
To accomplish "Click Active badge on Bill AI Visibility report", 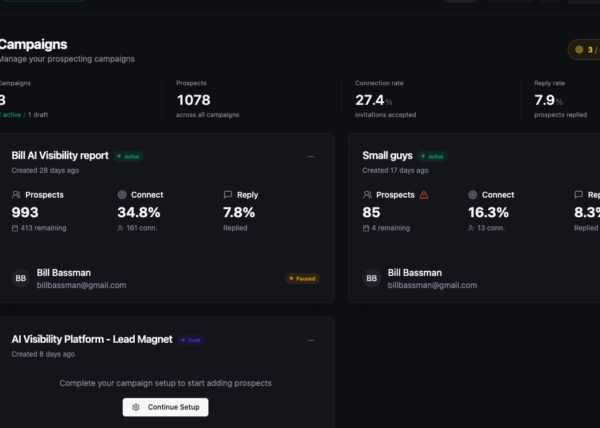I will coord(128,156).
